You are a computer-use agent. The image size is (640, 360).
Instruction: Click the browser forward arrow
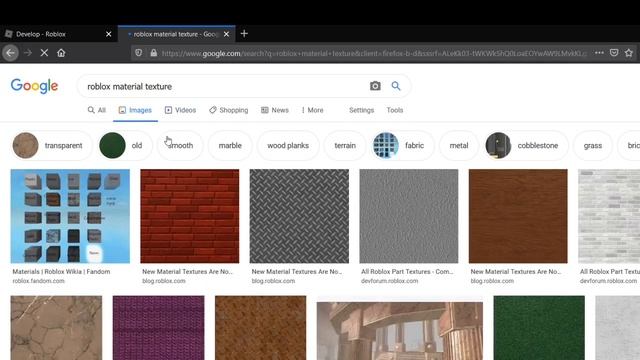(28, 53)
